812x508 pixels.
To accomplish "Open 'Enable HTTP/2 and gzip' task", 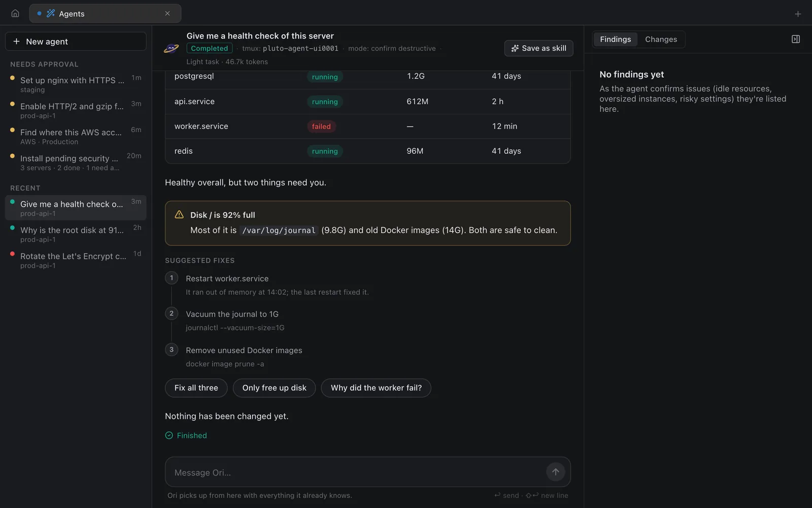I will click(76, 110).
